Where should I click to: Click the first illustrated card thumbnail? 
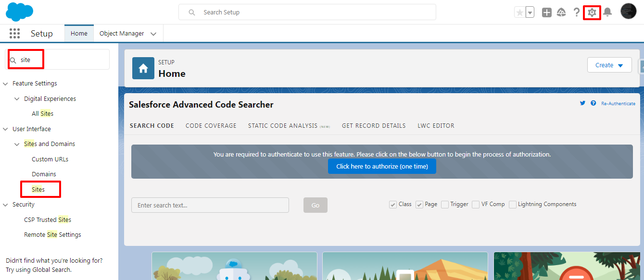click(x=234, y=266)
